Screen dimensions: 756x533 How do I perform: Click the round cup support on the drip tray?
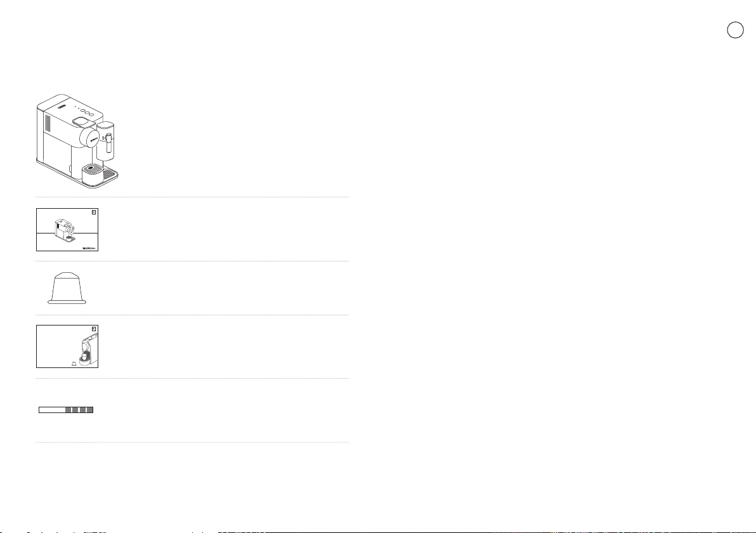pos(93,174)
